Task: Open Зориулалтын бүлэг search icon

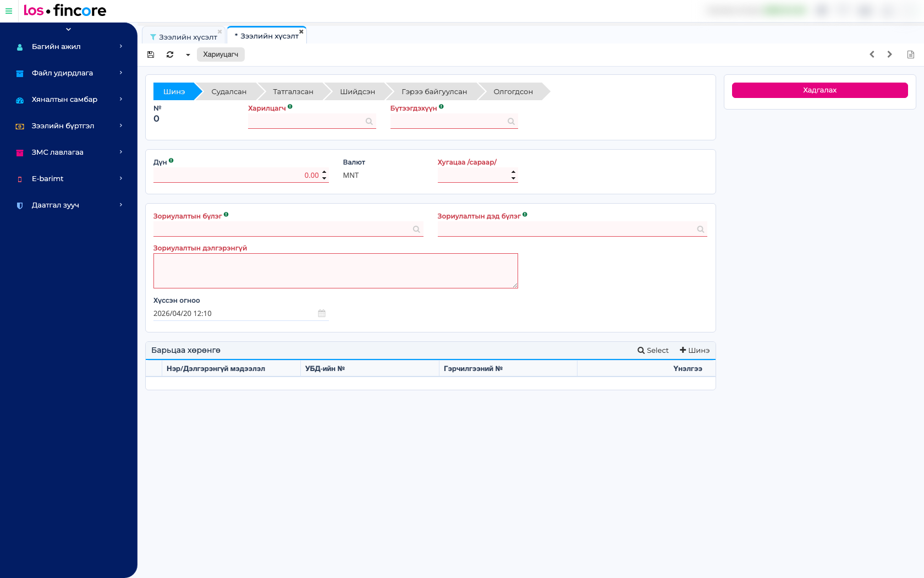Action: click(x=416, y=230)
